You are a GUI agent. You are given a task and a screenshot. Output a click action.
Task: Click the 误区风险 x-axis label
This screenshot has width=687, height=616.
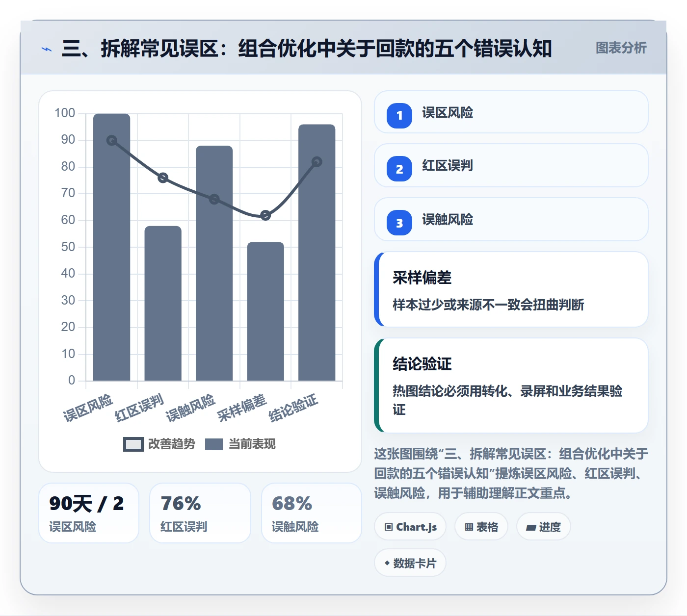88,408
